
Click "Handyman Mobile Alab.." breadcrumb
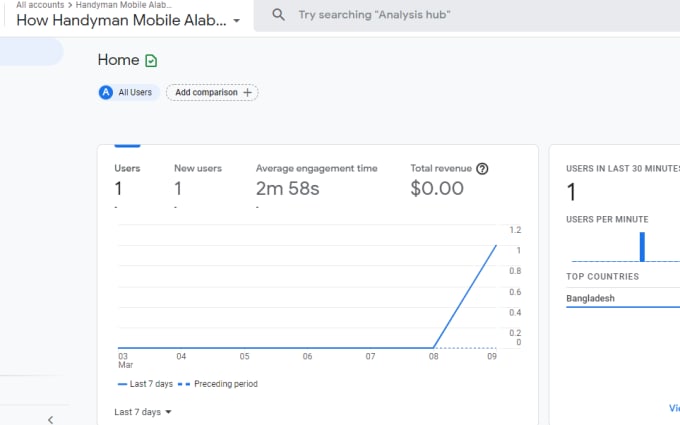point(124,5)
